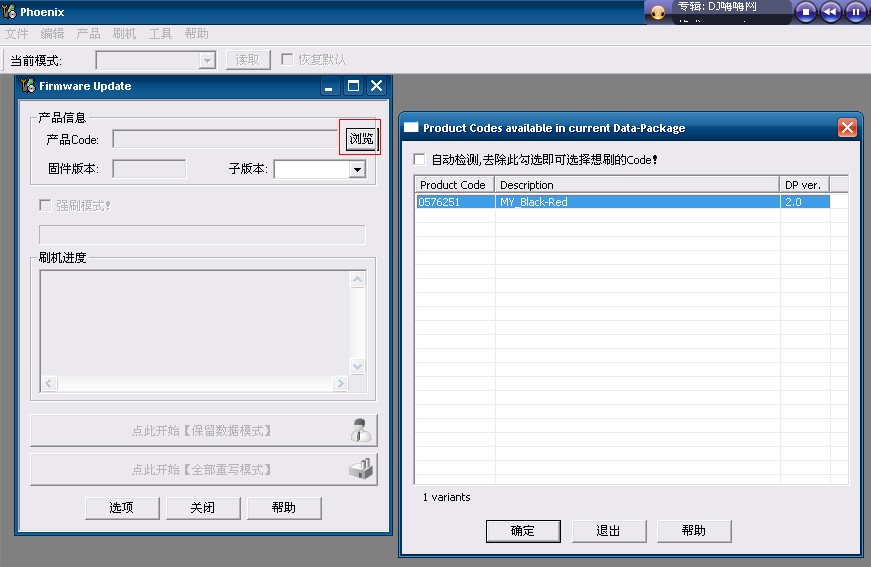871x567 pixels.
Task: Open the 刷机 menu
Action: pos(124,34)
